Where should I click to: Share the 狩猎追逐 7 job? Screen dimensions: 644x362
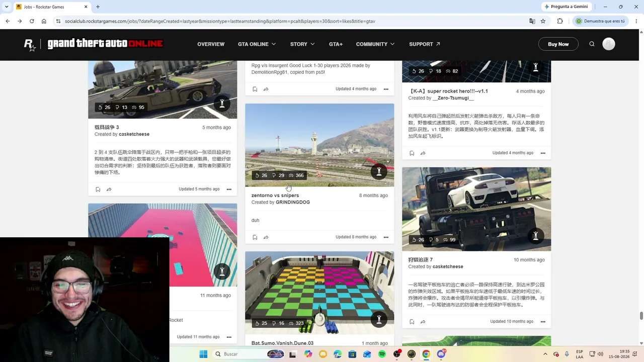coord(423,322)
